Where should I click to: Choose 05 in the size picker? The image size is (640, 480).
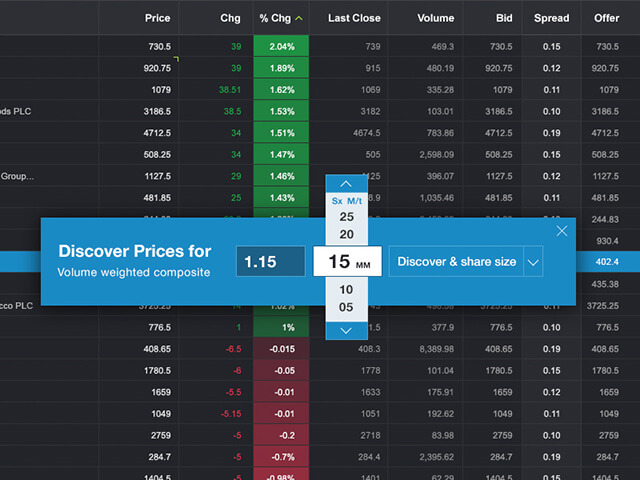346,307
